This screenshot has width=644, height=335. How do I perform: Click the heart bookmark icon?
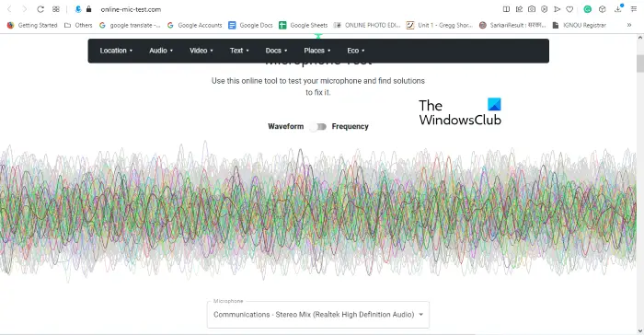tap(569, 9)
